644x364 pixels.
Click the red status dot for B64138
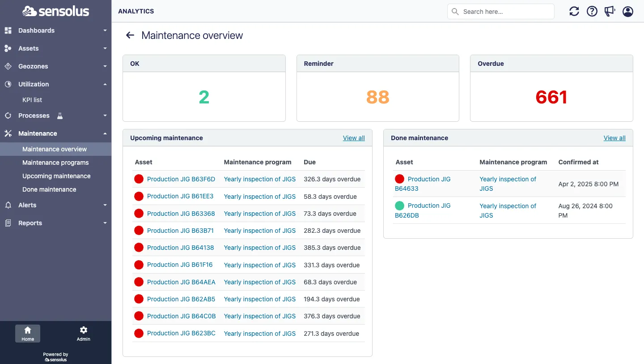pos(139,248)
